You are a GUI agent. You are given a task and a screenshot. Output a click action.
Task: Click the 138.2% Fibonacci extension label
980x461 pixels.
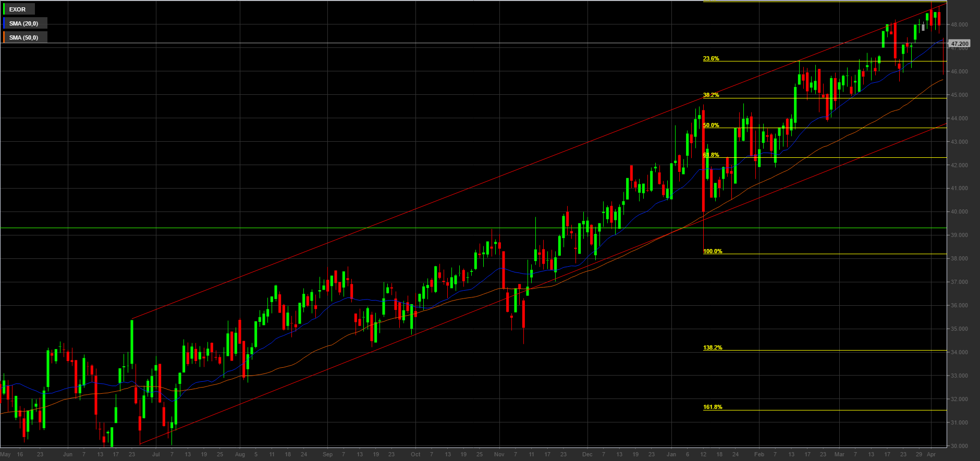712,347
